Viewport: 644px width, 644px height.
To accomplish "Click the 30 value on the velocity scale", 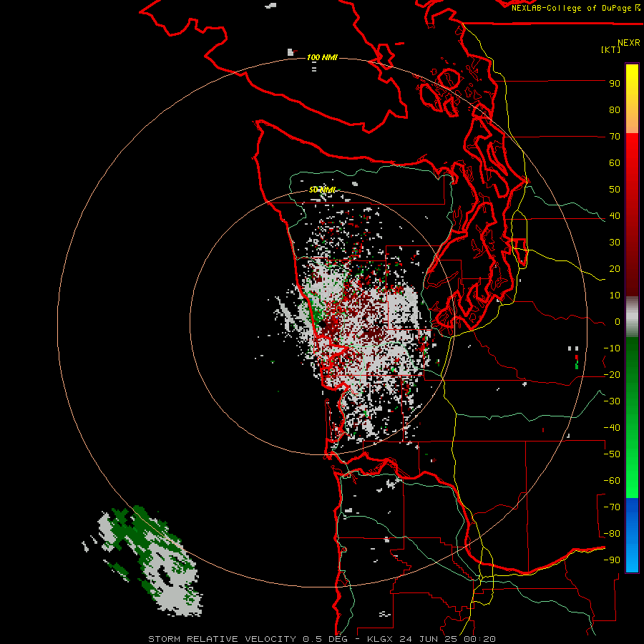I will tap(615, 243).
